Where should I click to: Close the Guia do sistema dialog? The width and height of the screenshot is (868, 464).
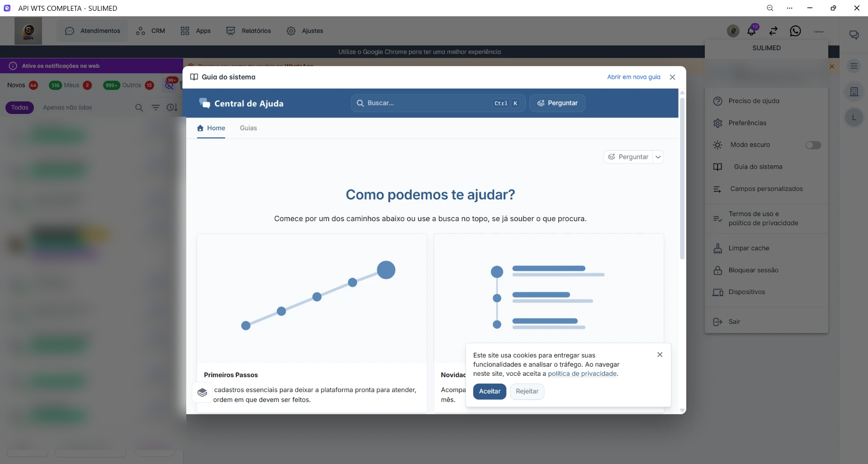click(x=672, y=77)
